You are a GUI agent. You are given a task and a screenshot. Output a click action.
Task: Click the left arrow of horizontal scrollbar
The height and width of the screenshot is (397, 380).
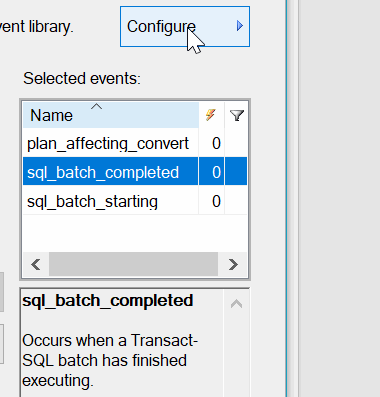click(36, 265)
